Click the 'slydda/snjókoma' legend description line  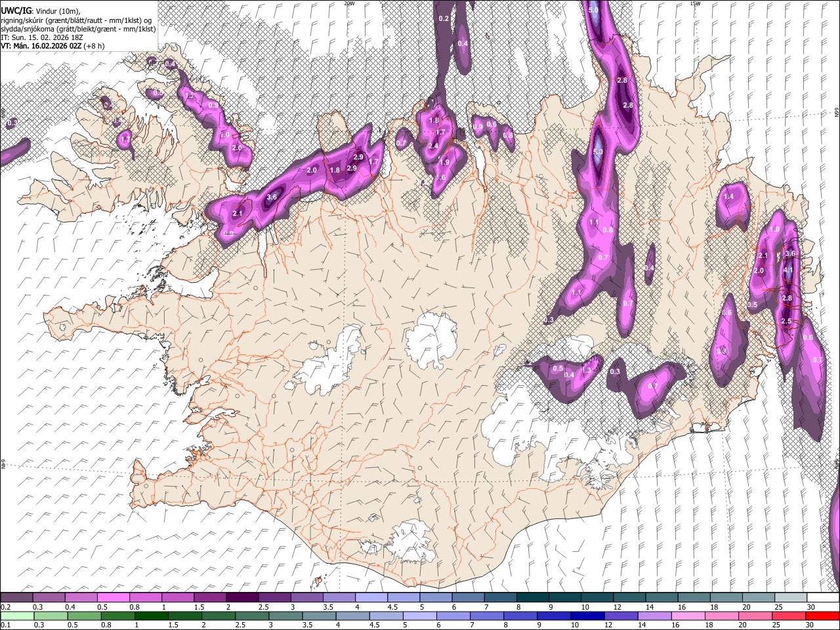point(78,29)
